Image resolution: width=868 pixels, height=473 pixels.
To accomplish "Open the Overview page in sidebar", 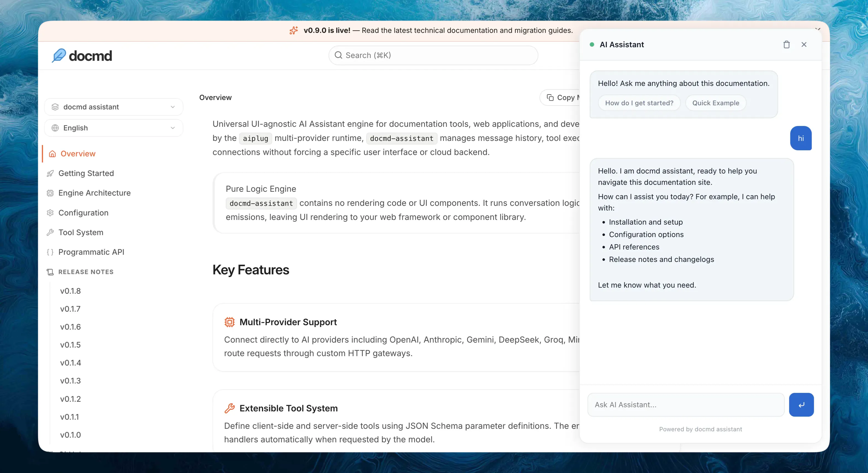I will click(x=78, y=154).
